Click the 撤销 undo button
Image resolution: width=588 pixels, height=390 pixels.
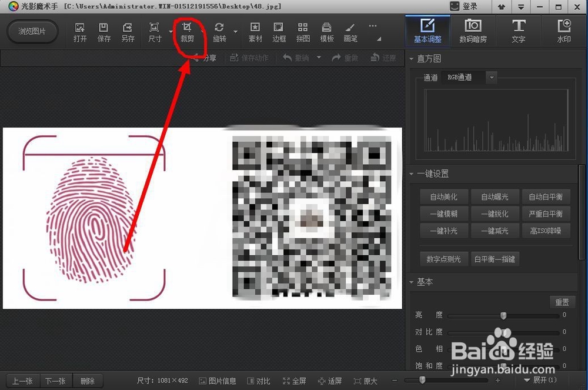click(296, 58)
